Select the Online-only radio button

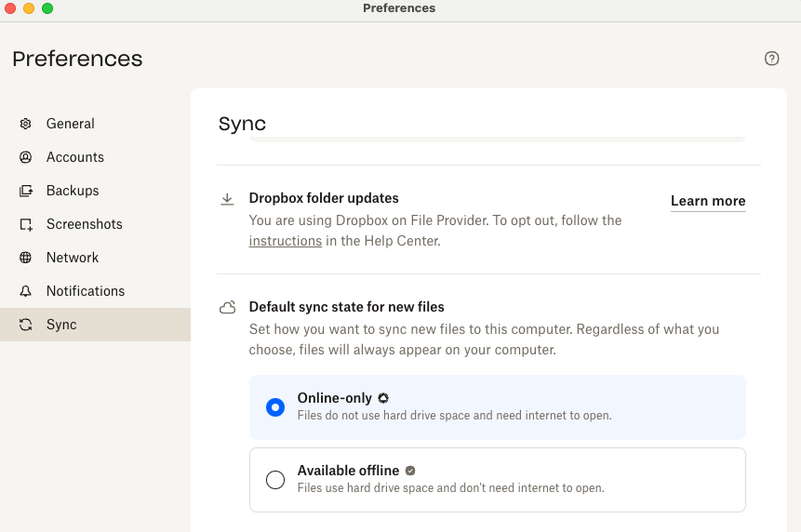275,407
